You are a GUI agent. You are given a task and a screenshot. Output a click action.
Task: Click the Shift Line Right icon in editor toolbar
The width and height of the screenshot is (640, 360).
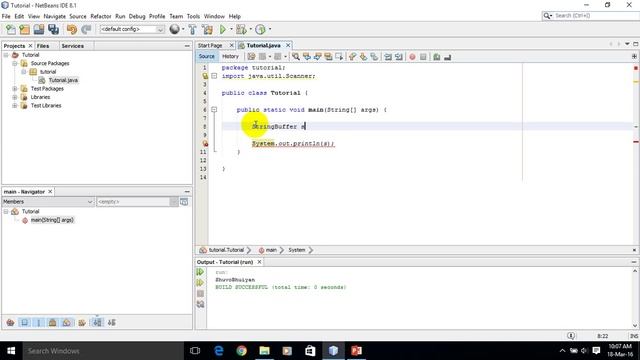399,57
